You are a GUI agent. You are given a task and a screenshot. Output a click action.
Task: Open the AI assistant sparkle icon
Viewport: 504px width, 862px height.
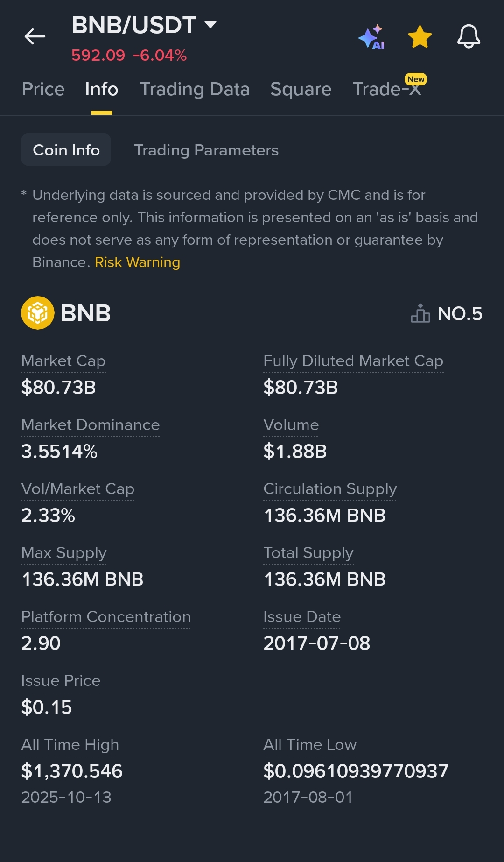coord(371,37)
